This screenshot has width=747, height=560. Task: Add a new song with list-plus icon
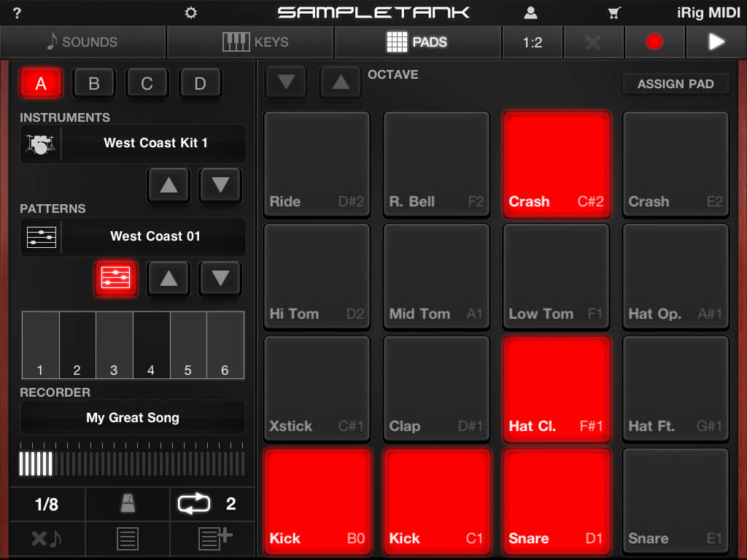point(214,539)
